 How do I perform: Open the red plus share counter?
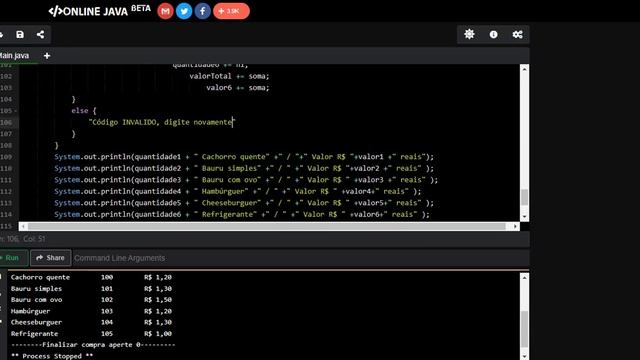pyautogui.click(x=231, y=11)
